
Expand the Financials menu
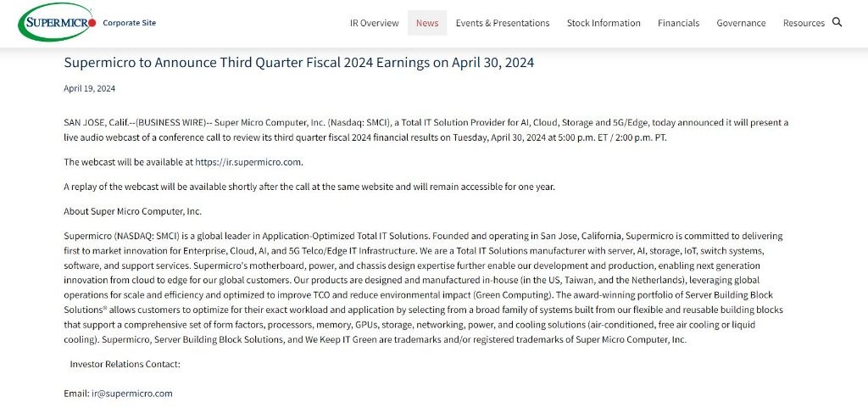678,23
